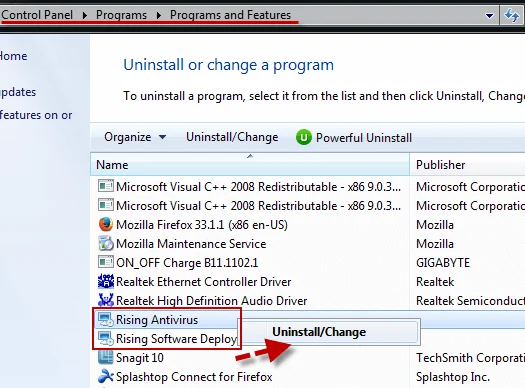Click the Splashtop Inc. publisher cell
525x388 pixels.
point(453,377)
